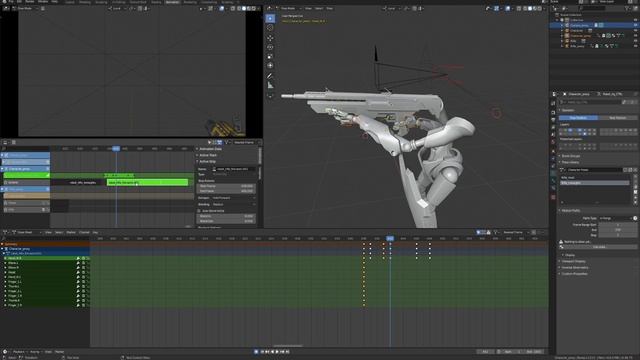Click the remove pose minus icon beside pose list

point(636,182)
